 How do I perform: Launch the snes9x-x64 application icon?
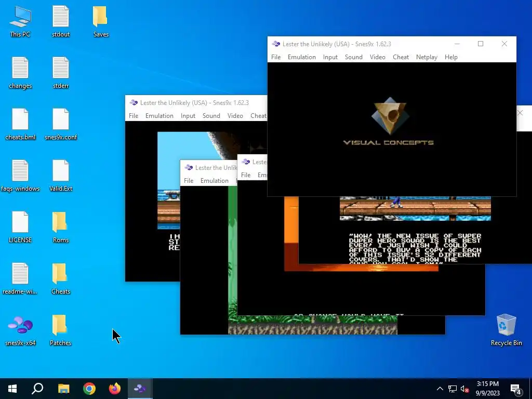(20, 330)
